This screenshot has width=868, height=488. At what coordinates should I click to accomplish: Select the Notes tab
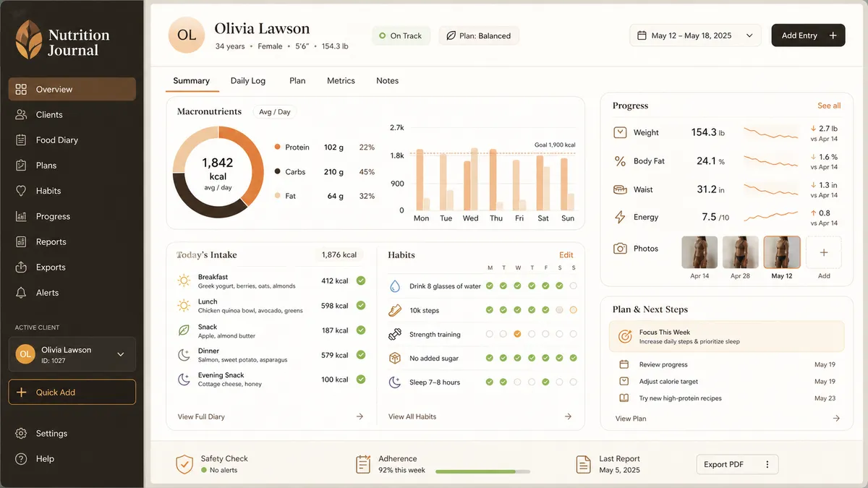point(388,81)
